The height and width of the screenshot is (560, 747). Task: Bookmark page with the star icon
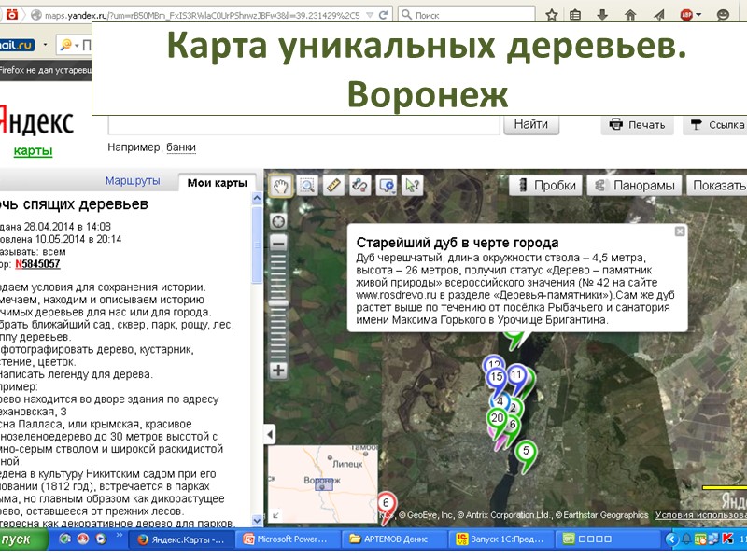pos(552,15)
